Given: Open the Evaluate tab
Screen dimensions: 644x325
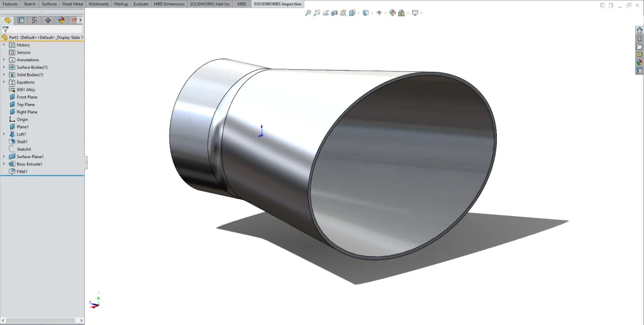Looking at the screenshot, I should (x=140, y=4).
